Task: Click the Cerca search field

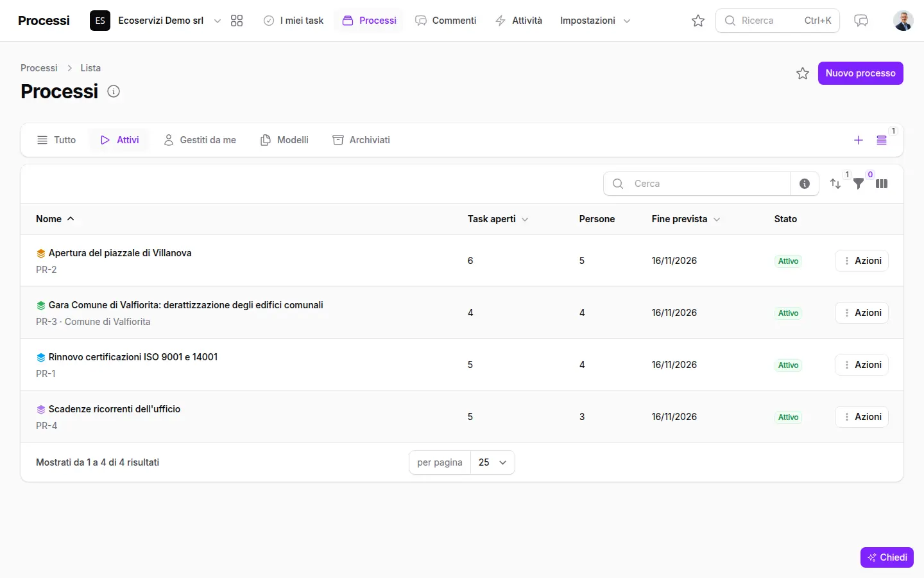Action: tap(697, 184)
